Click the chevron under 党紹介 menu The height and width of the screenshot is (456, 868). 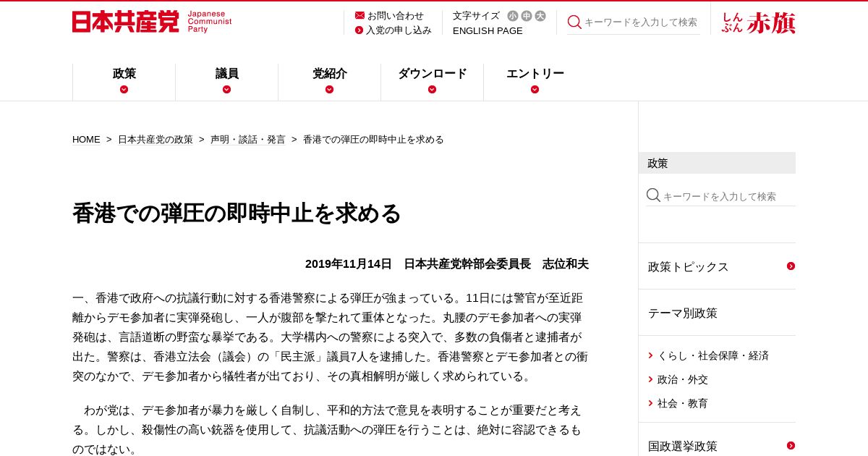click(330, 90)
